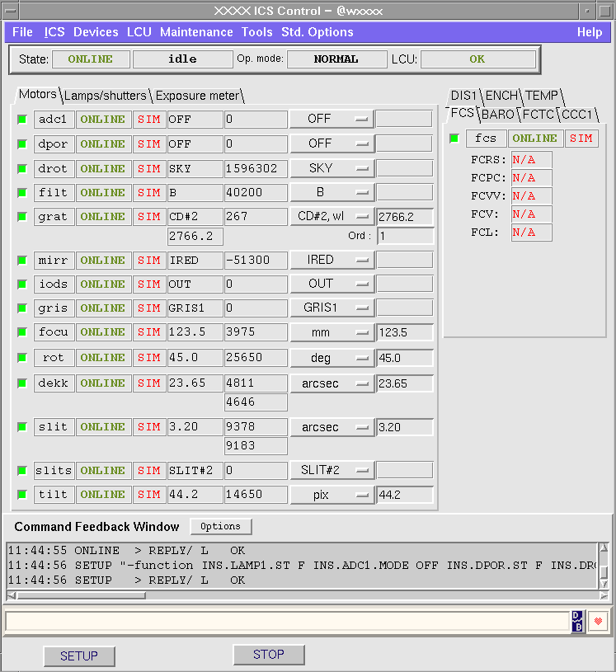
Task: Switch to the Lamps/shutters tab
Action: [106, 96]
